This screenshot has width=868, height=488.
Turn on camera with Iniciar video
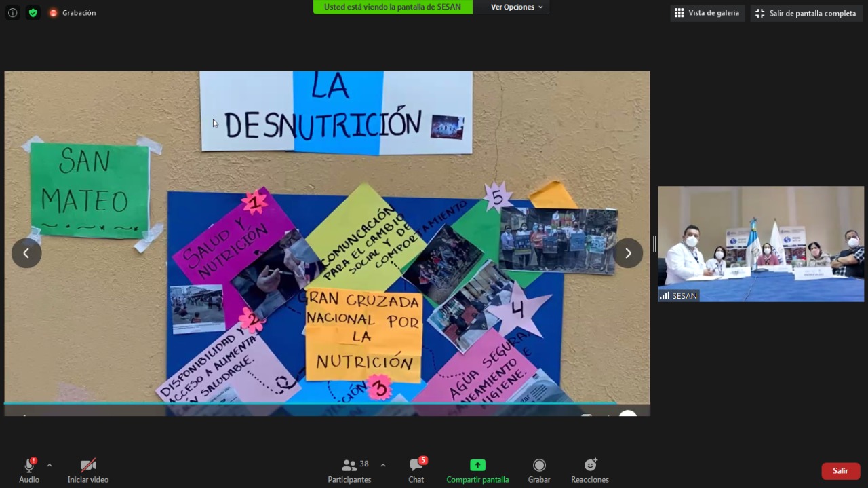pyautogui.click(x=88, y=466)
